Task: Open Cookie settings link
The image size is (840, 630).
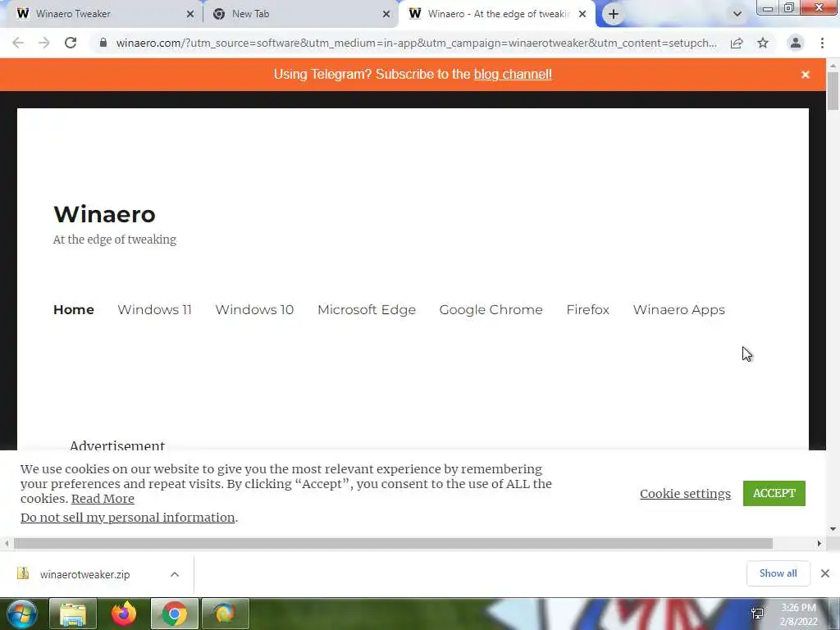Action: [x=685, y=493]
